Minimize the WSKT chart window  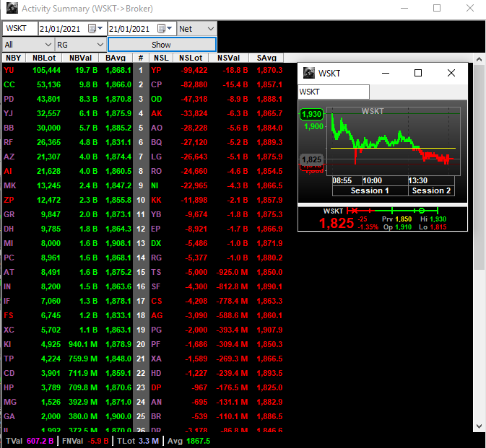pyautogui.click(x=386, y=73)
